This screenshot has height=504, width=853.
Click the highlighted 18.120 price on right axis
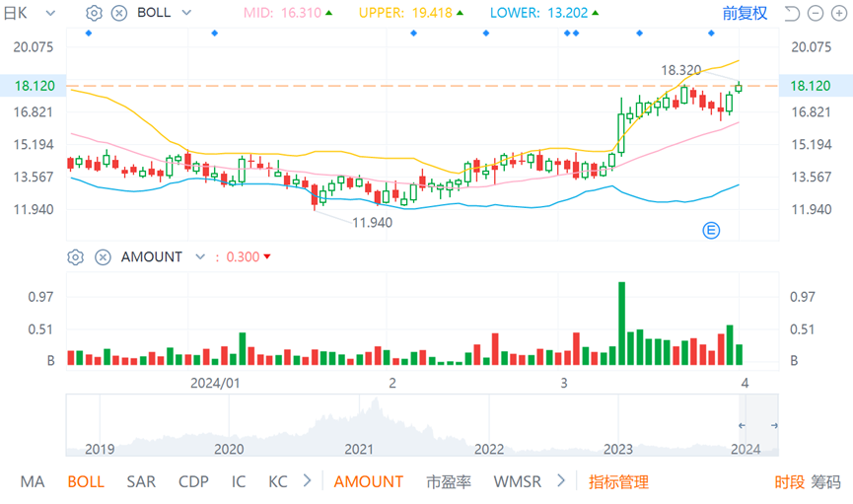point(811,86)
